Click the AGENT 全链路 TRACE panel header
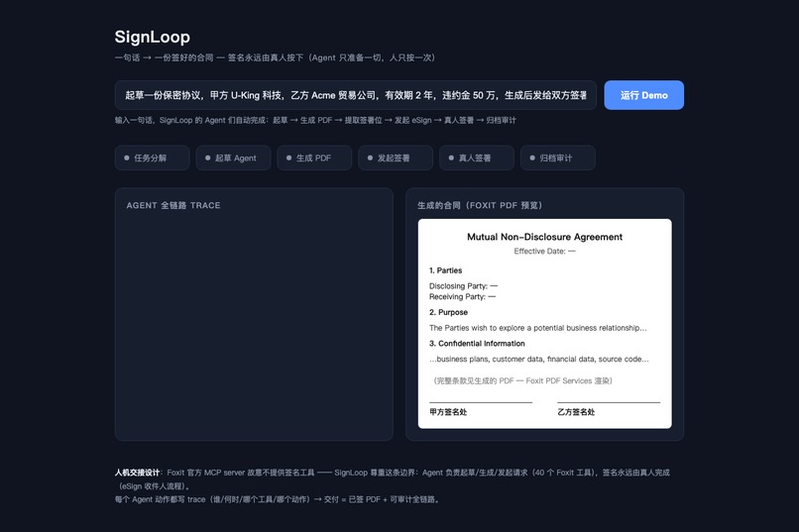 pos(173,206)
